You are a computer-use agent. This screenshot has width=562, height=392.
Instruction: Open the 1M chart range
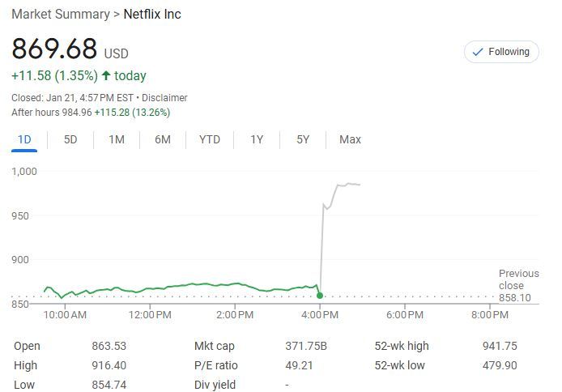point(117,139)
